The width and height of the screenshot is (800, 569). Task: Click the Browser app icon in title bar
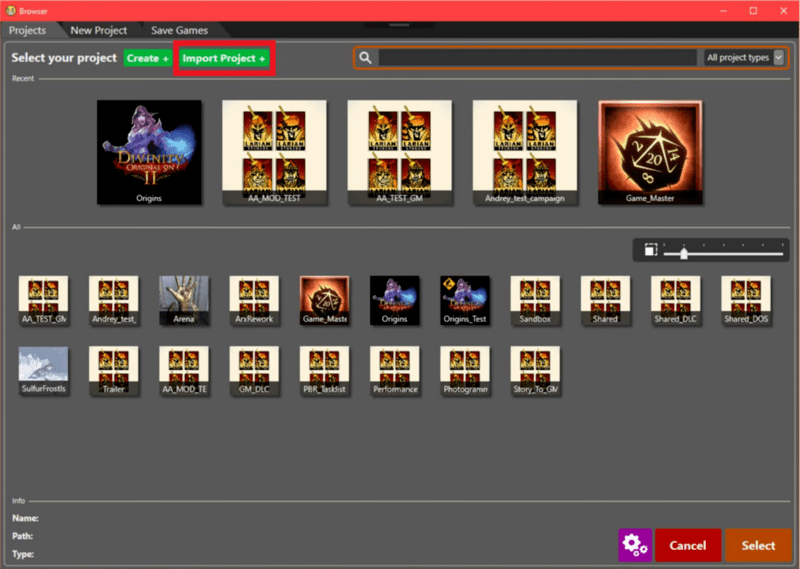11,10
